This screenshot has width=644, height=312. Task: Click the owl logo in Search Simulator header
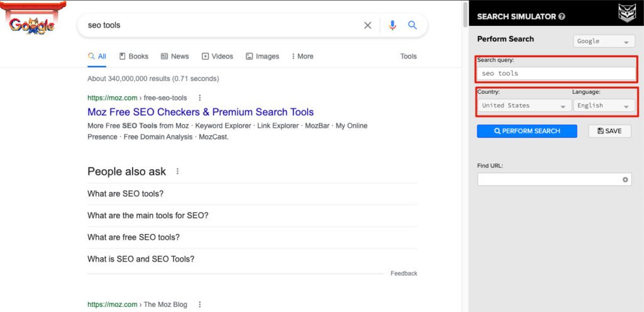(x=626, y=13)
